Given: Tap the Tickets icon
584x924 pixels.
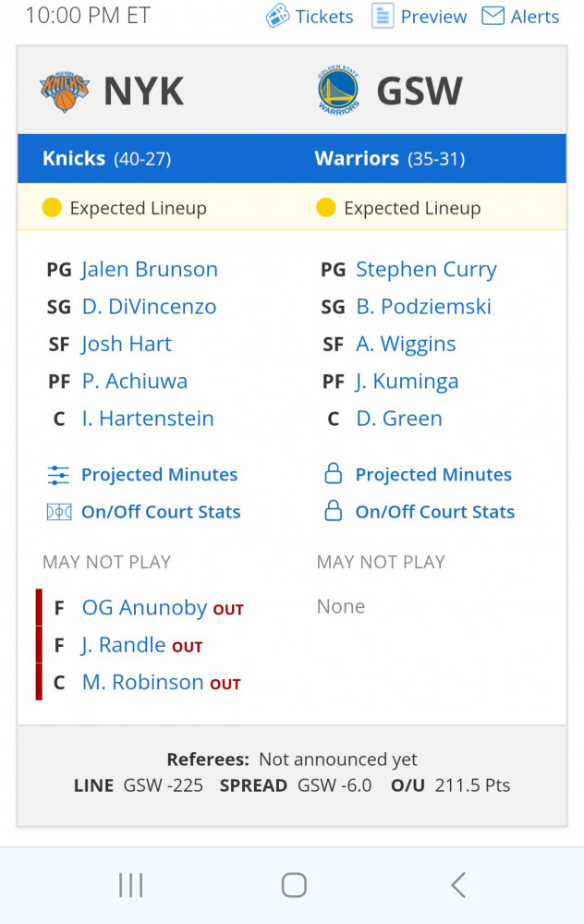Looking at the screenshot, I should (x=277, y=17).
